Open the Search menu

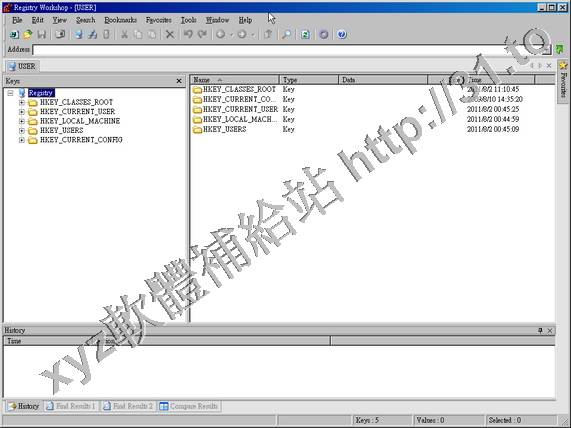pyautogui.click(x=86, y=20)
